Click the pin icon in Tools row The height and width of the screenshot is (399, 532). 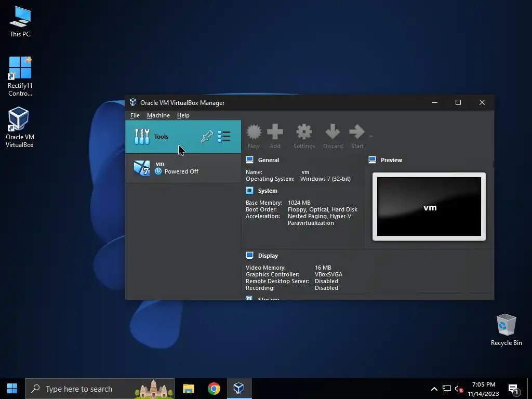click(x=207, y=137)
